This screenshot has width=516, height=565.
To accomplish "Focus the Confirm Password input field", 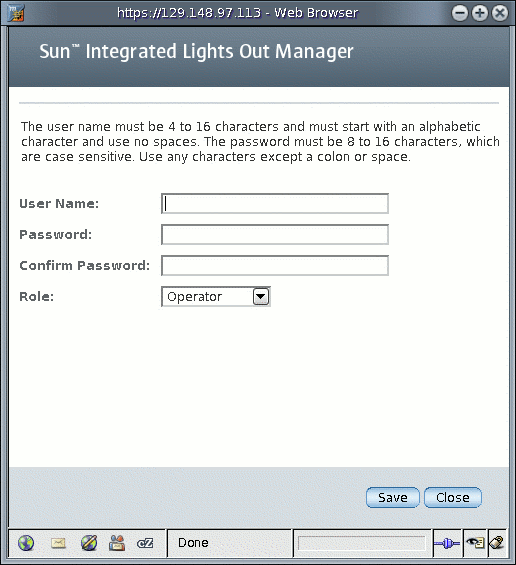I will click(275, 266).
